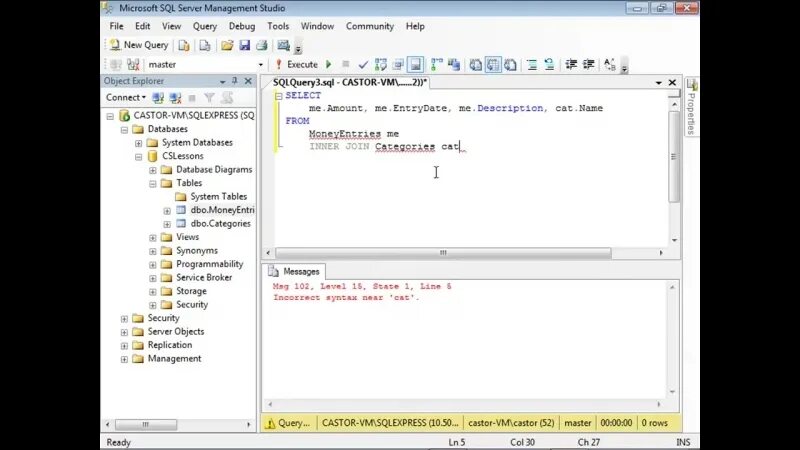Expand the dbo.MoneyEntries table
This screenshot has height=450, width=800.
point(167,211)
